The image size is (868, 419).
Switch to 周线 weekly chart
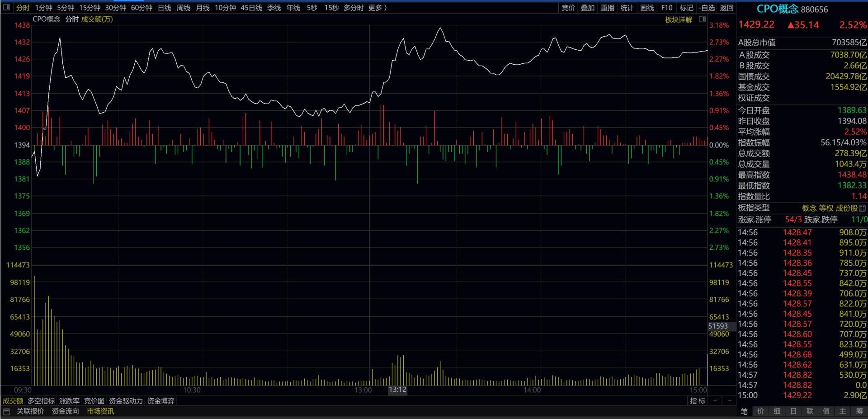[183, 8]
